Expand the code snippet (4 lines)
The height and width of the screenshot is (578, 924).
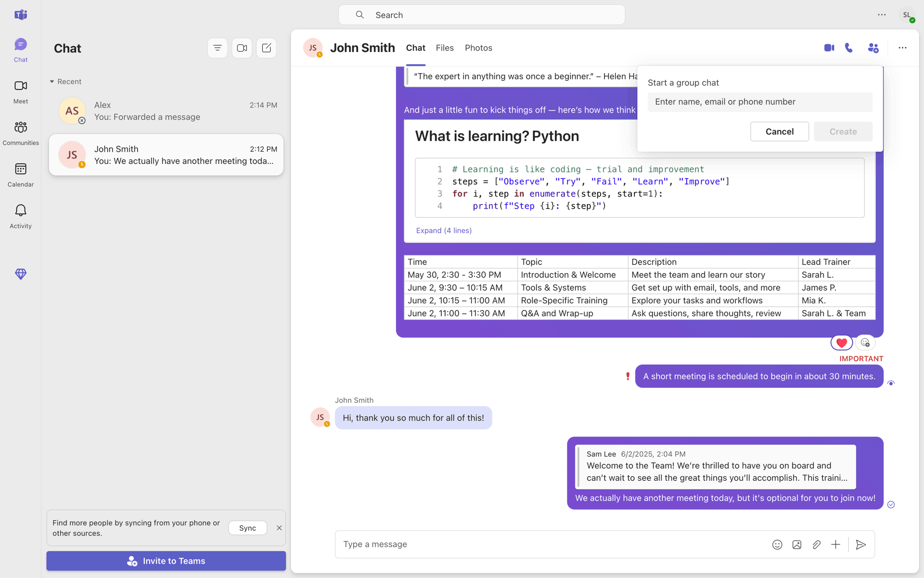[444, 230]
